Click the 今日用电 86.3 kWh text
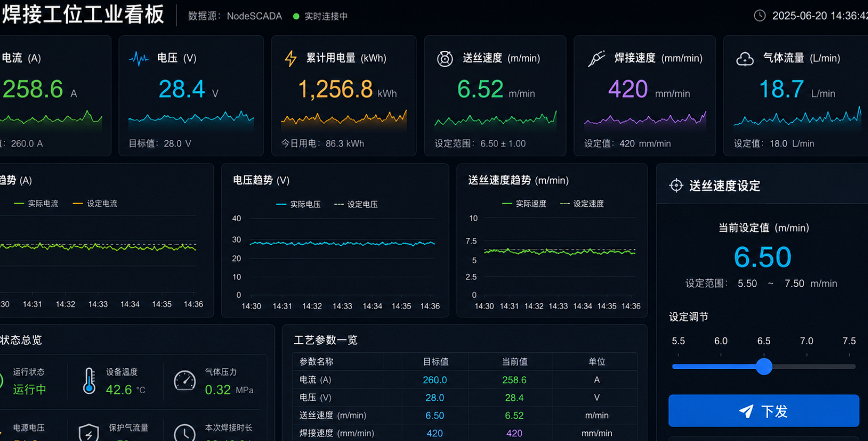The image size is (868, 441). pyautogui.click(x=322, y=143)
